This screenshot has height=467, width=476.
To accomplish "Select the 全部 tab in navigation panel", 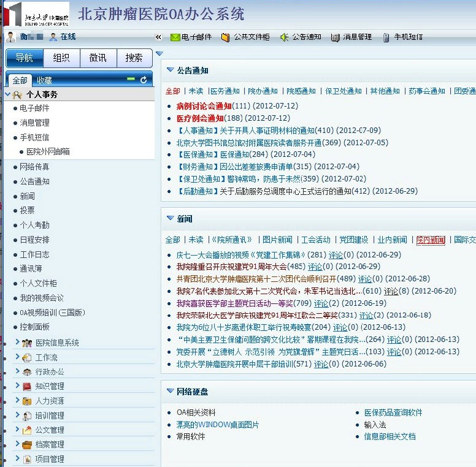I will point(20,80).
